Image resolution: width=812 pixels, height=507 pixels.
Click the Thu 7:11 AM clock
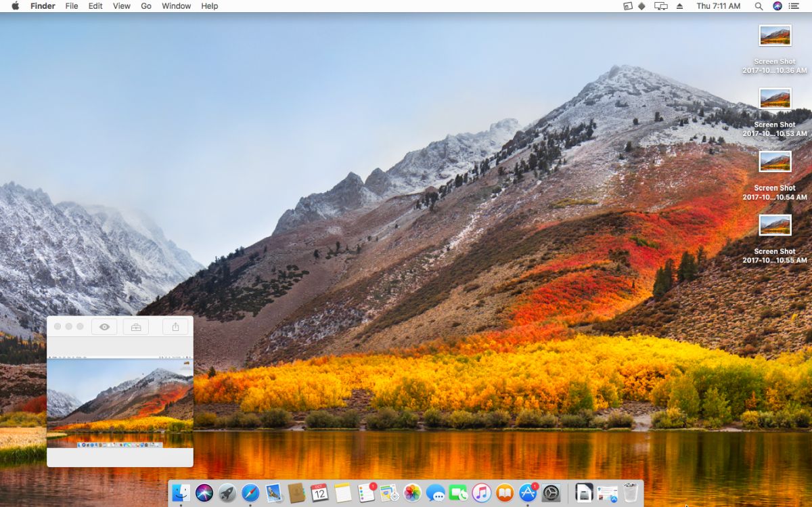[719, 6]
